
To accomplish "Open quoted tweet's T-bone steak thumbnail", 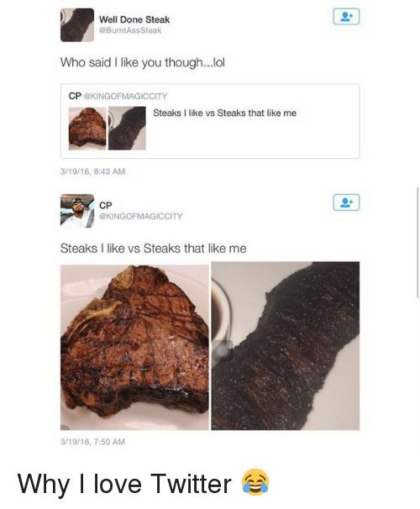I will (87, 129).
